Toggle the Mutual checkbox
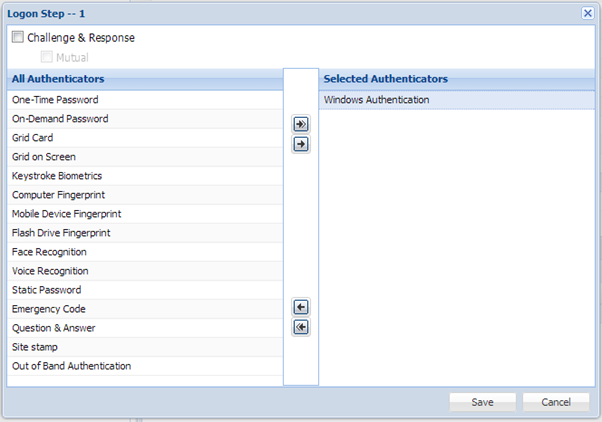This screenshot has height=422, width=602. (x=46, y=58)
